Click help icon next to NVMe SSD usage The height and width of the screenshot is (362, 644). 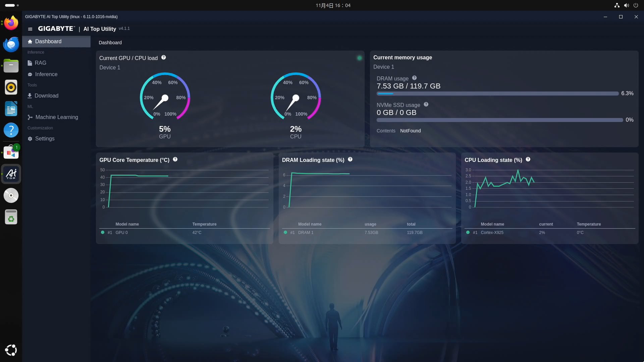pos(426,104)
